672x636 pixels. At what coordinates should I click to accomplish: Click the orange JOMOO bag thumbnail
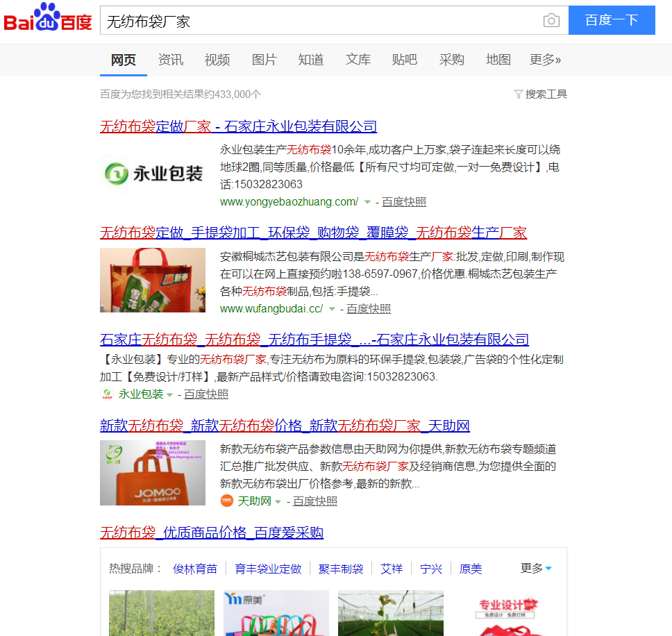(153, 473)
